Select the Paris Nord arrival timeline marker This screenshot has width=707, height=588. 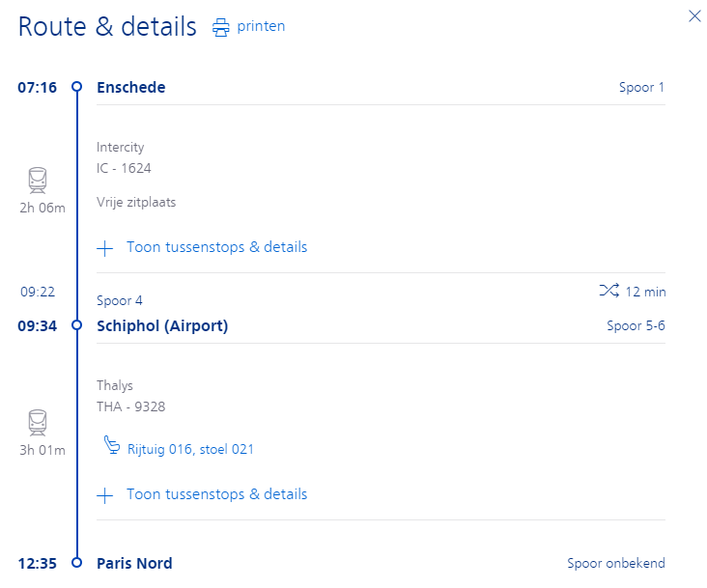77,562
